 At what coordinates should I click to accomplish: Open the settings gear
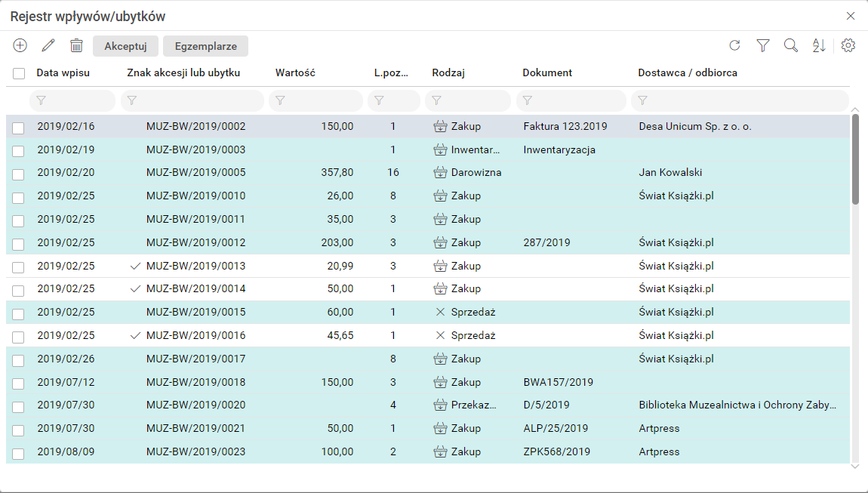click(x=848, y=45)
